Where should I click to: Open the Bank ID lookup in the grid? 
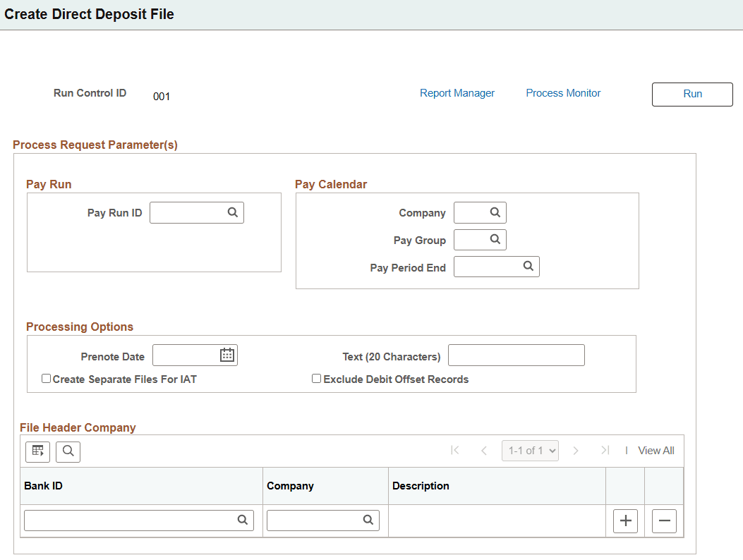(x=242, y=520)
